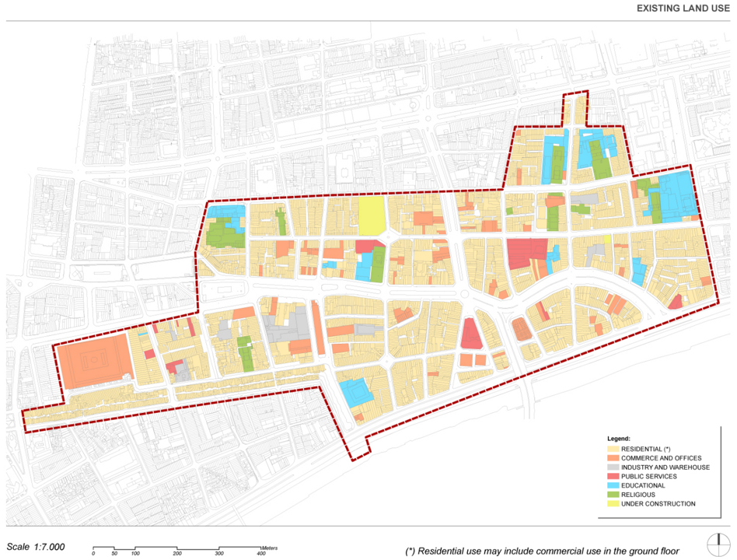This screenshot has height=560, width=737.
Task: Click the 0 mark on scale bar
Action: [x=93, y=554]
